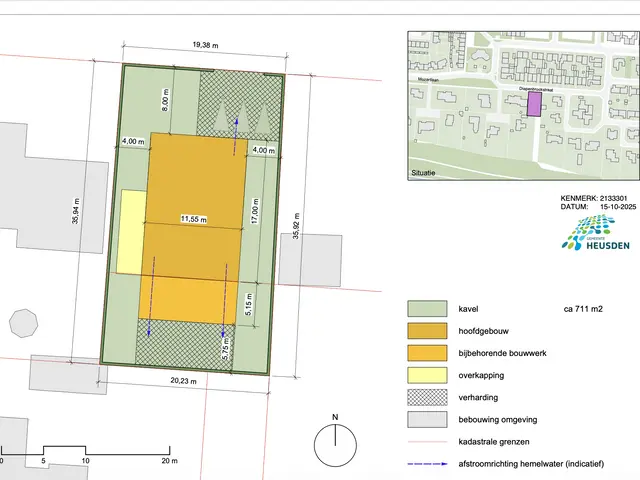Click the 'ca 711 m2' area text
640x480 pixels.
coord(583,309)
